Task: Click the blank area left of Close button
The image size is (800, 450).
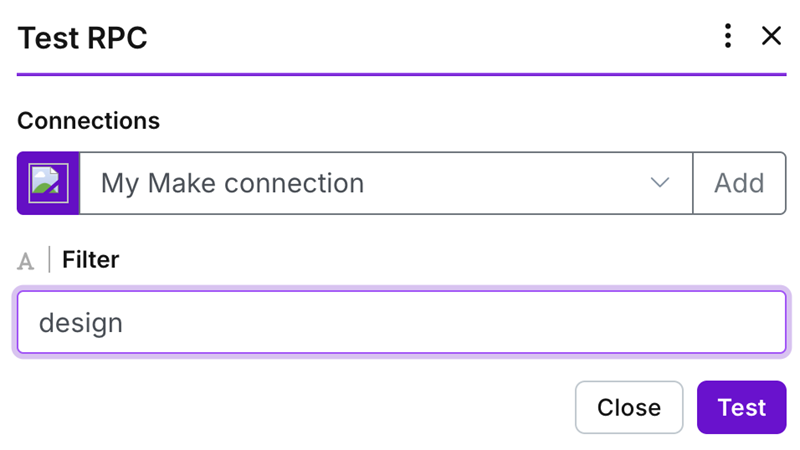Action: (300, 407)
